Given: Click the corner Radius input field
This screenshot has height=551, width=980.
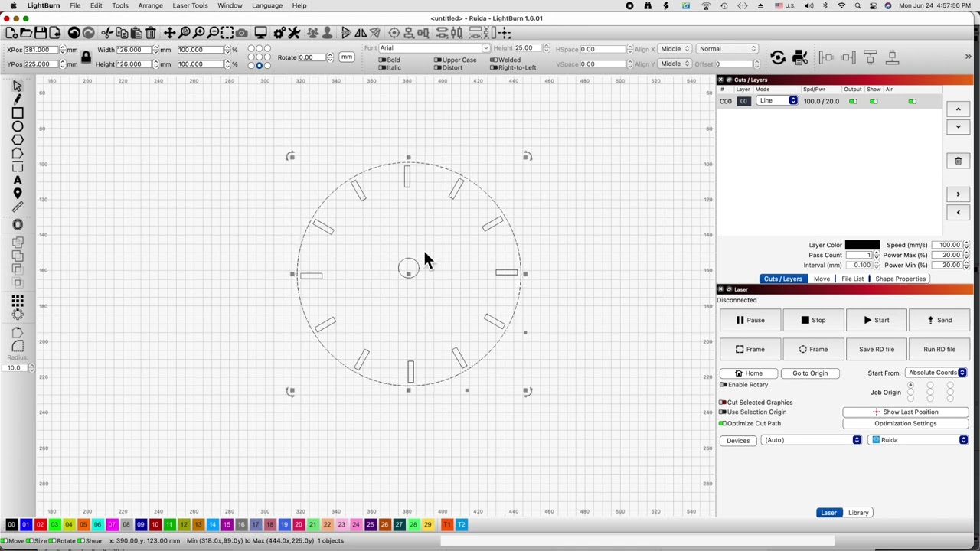Looking at the screenshot, I should point(13,368).
